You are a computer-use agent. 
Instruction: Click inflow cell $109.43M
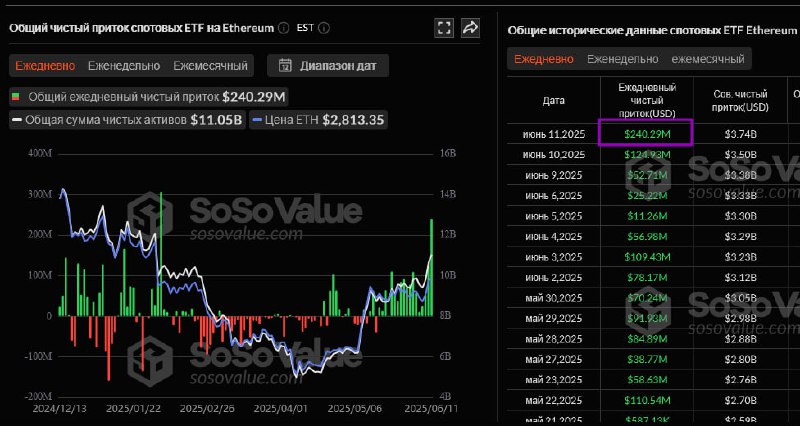point(647,257)
